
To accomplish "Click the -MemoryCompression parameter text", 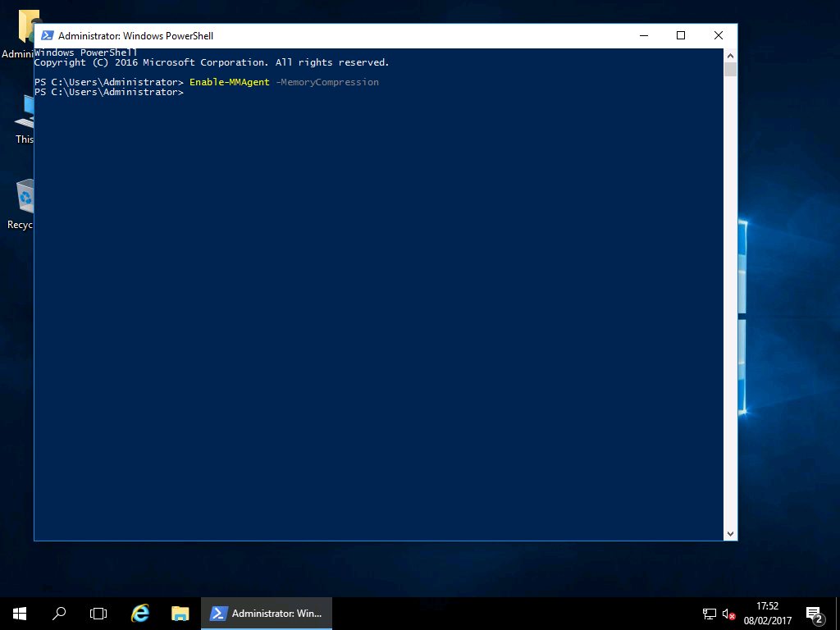I will click(327, 82).
